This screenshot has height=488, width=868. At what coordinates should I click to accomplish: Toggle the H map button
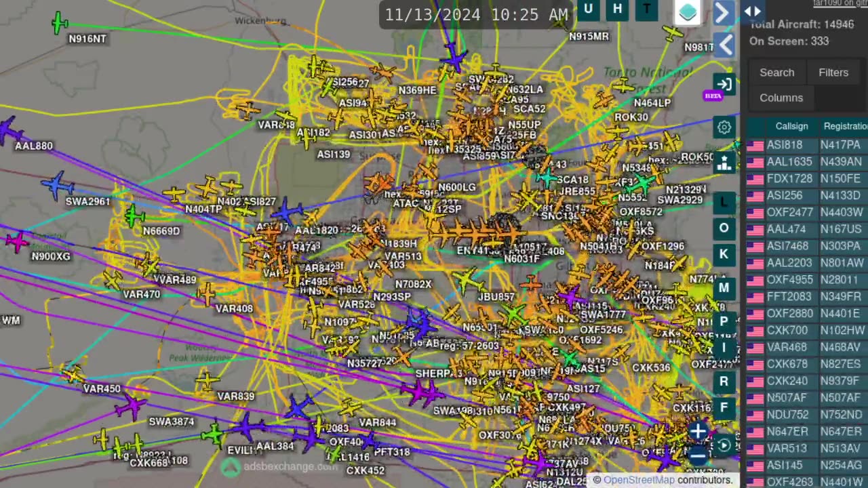(x=617, y=9)
